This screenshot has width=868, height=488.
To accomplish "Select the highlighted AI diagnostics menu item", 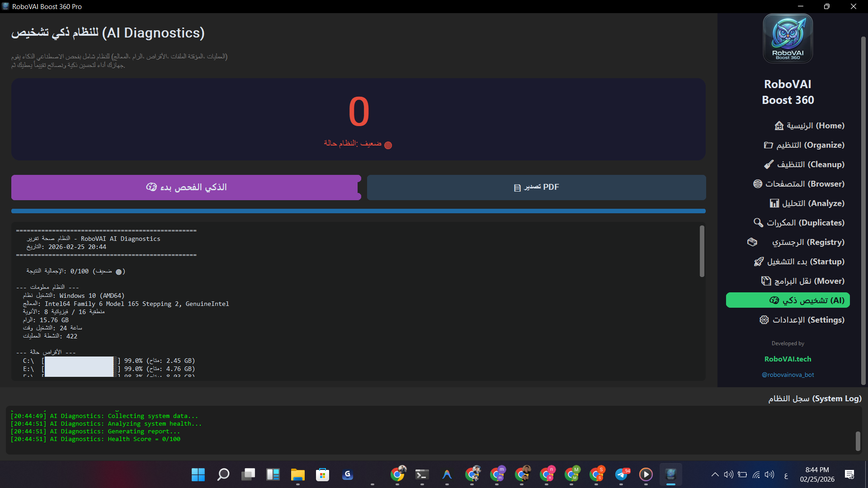I will click(788, 300).
